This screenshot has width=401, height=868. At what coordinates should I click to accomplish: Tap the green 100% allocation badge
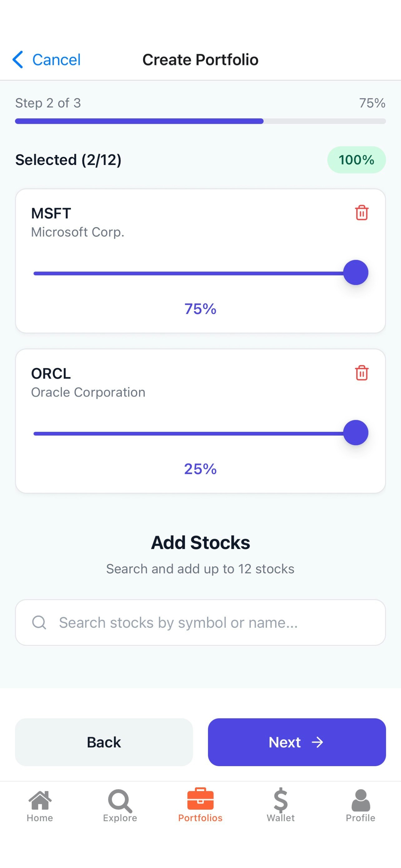point(356,160)
